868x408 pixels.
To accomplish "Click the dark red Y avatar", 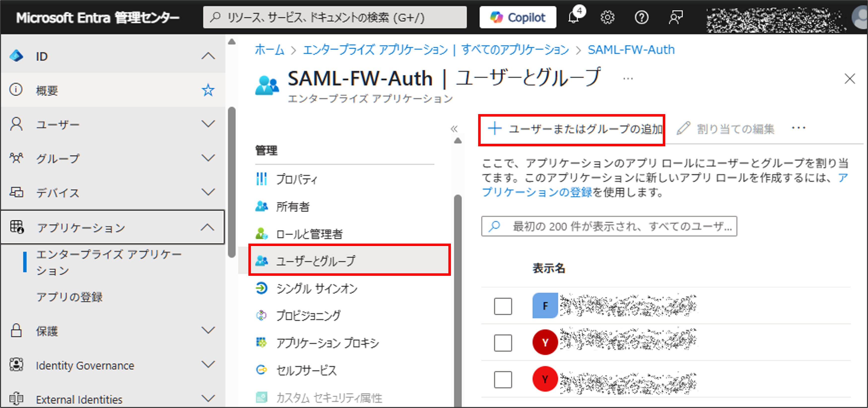I will tap(545, 342).
